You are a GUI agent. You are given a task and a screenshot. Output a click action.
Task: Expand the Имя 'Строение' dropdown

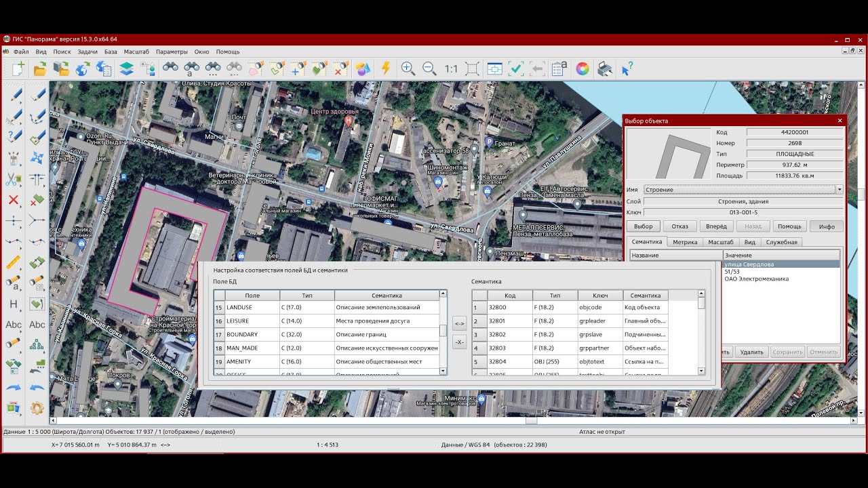pos(840,190)
